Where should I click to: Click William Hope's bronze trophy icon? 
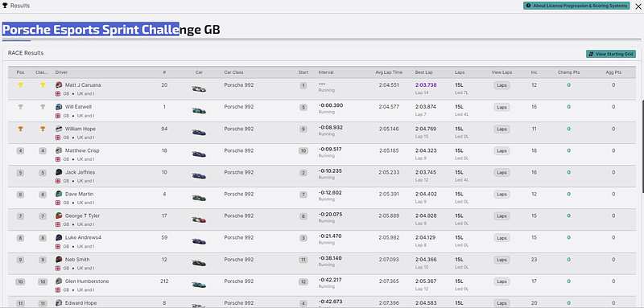[21, 129]
